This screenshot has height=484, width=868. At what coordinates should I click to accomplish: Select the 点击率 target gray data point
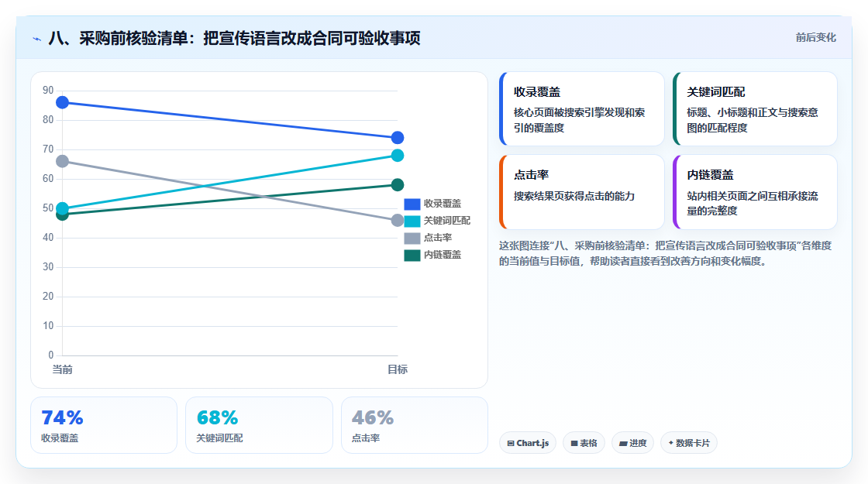point(398,220)
